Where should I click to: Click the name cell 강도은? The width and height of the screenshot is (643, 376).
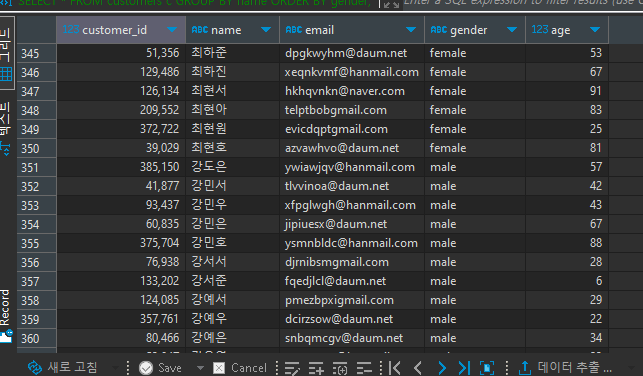pyautogui.click(x=233, y=167)
